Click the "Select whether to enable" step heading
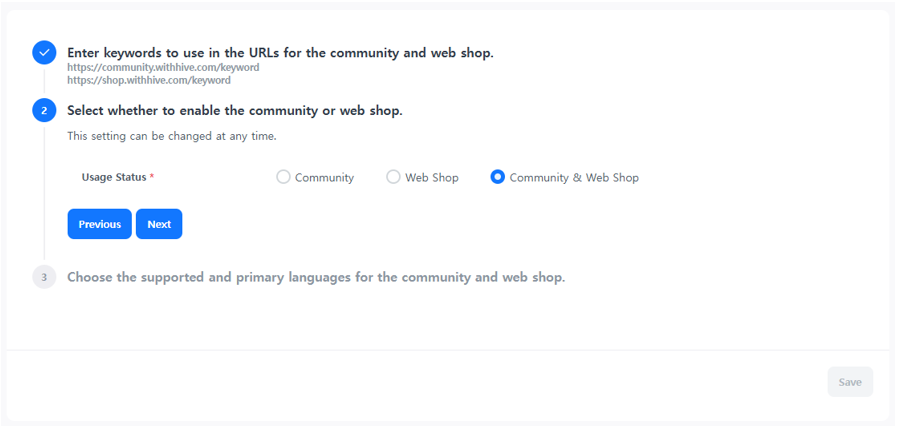 coord(235,110)
